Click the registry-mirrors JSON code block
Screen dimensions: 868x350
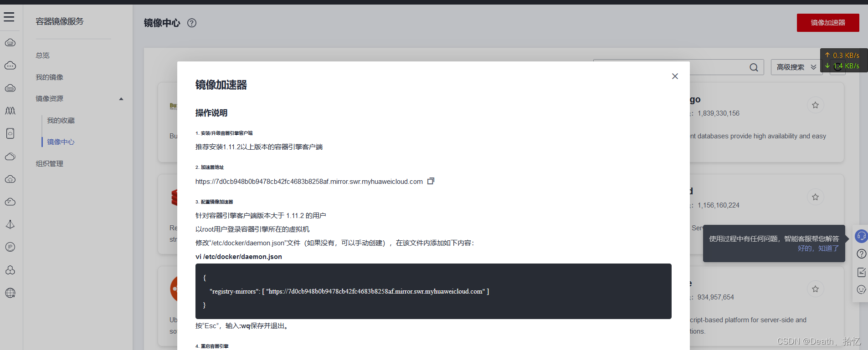(x=433, y=291)
